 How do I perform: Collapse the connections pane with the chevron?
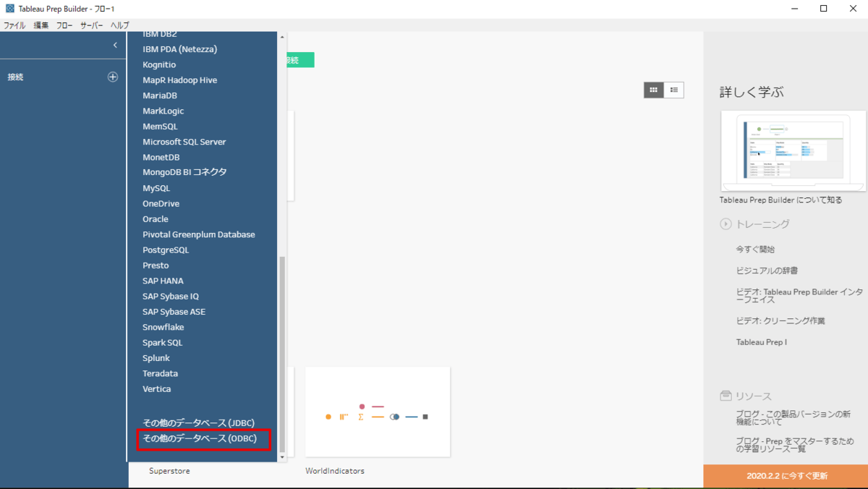pyautogui.click(x=115, y=46)
